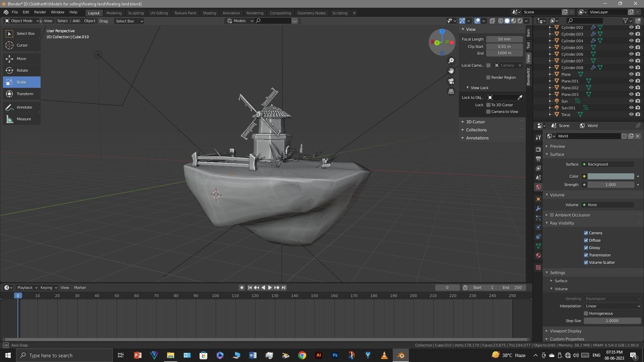The width and height of the screenshot is (644, 362).
Task: Toggle camera view icon in viewport
Action: pyautogui.click(x=451, y=81)
